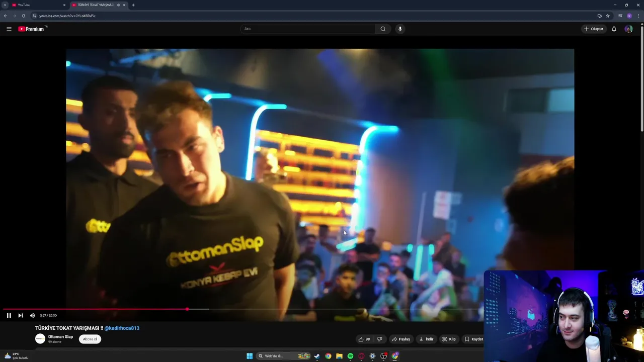Open Google Chrome from the taskbar
Screen dimensions: 644x362
328,356
